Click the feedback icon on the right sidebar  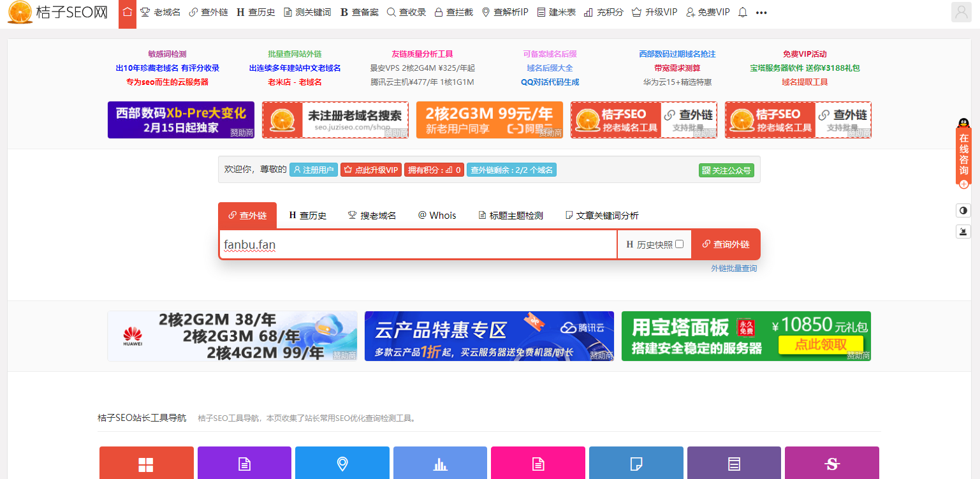963,232
